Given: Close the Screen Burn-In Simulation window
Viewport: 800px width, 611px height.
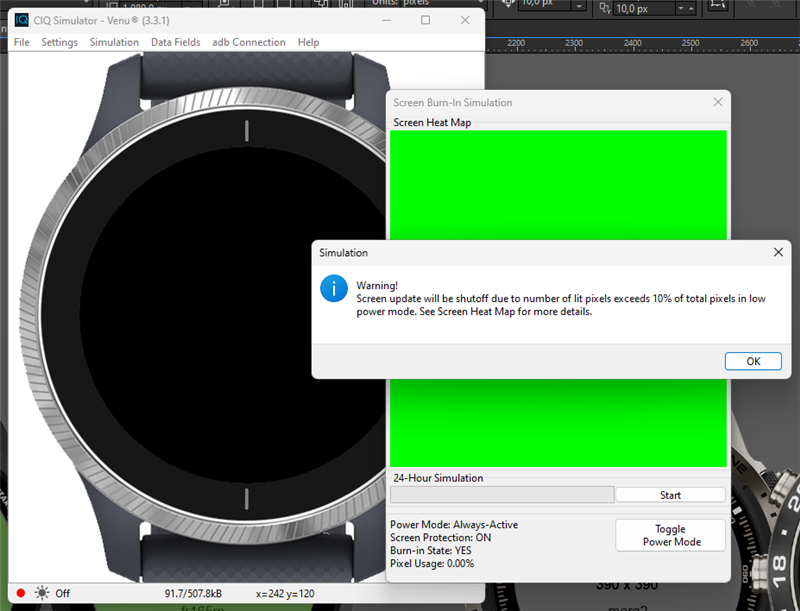Looking at the screenshot, I should [718, 102].
